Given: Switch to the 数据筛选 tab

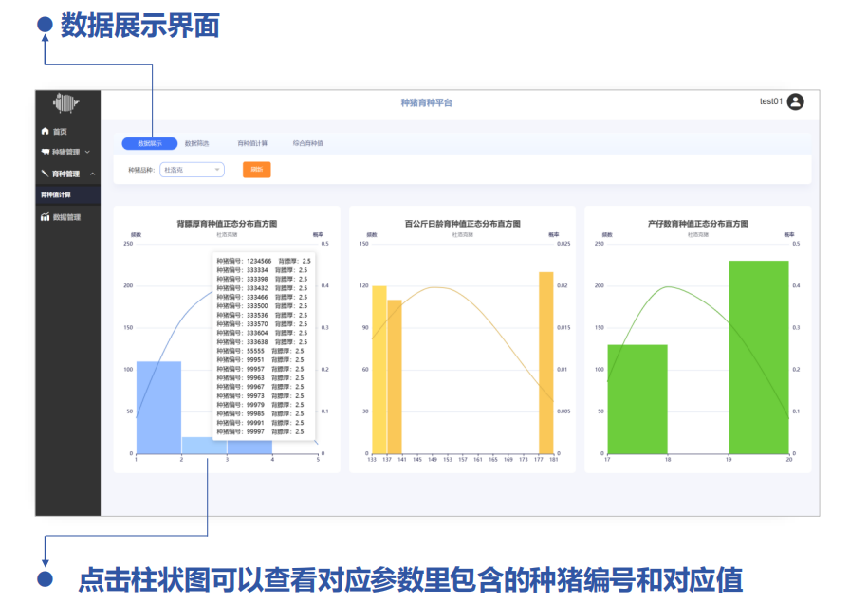Looking at the screenshot, I should click(197, 144).
